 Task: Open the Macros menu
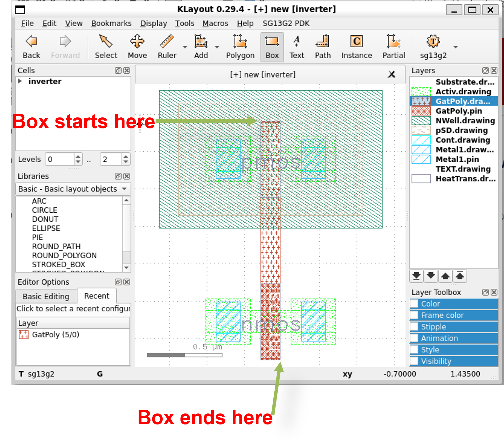coord(215,23)
